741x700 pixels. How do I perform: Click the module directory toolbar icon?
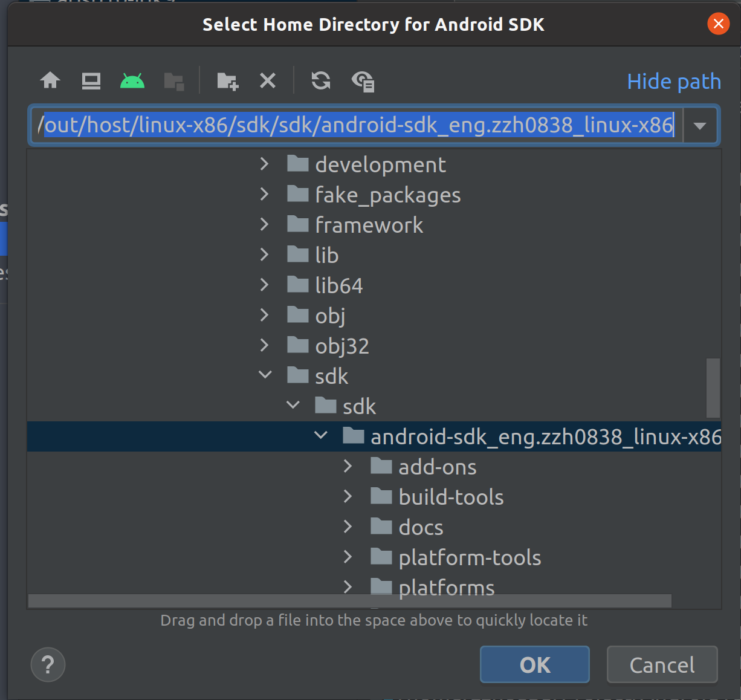coord(174,81)
